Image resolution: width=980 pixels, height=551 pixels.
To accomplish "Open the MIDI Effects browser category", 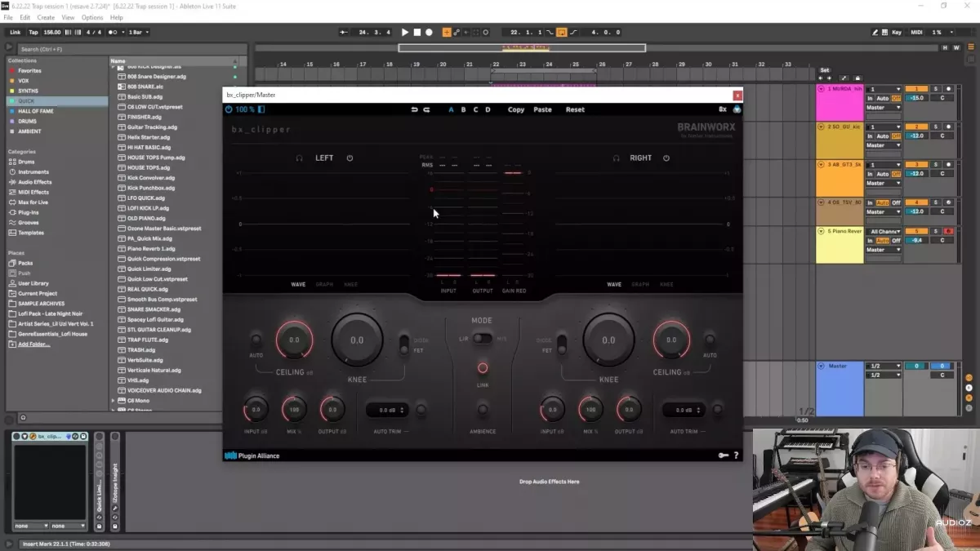I will 33,193.
